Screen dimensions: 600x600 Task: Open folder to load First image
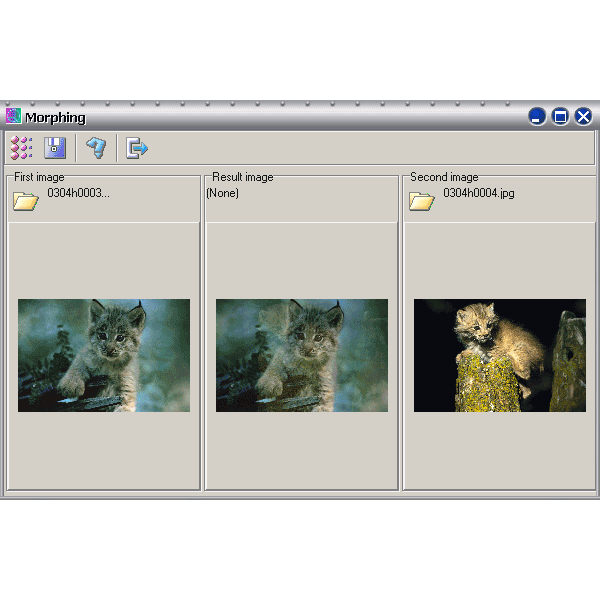click(x=26, y=201)
